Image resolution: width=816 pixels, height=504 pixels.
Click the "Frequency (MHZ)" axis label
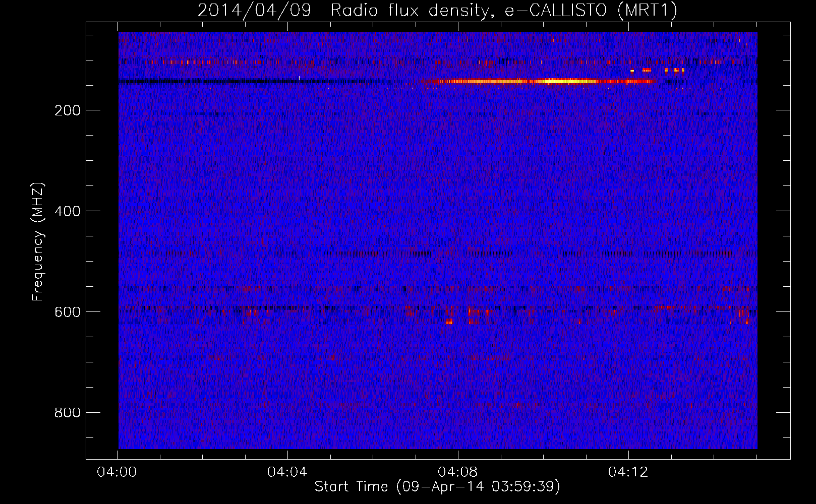point(38,242)
